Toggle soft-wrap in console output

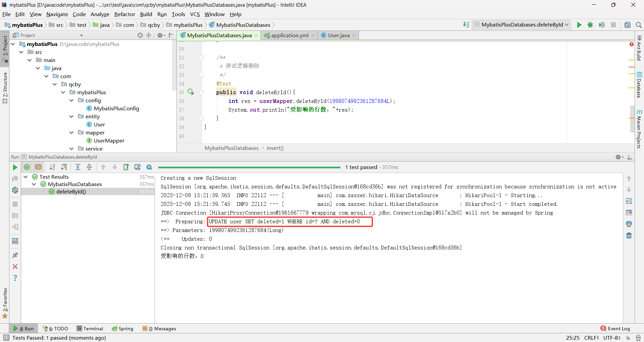click(629, 201)
